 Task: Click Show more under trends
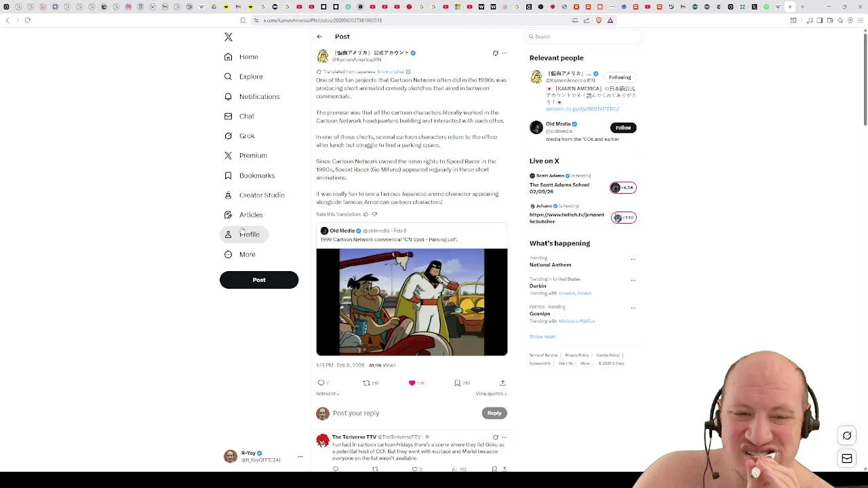coord(542,337)
